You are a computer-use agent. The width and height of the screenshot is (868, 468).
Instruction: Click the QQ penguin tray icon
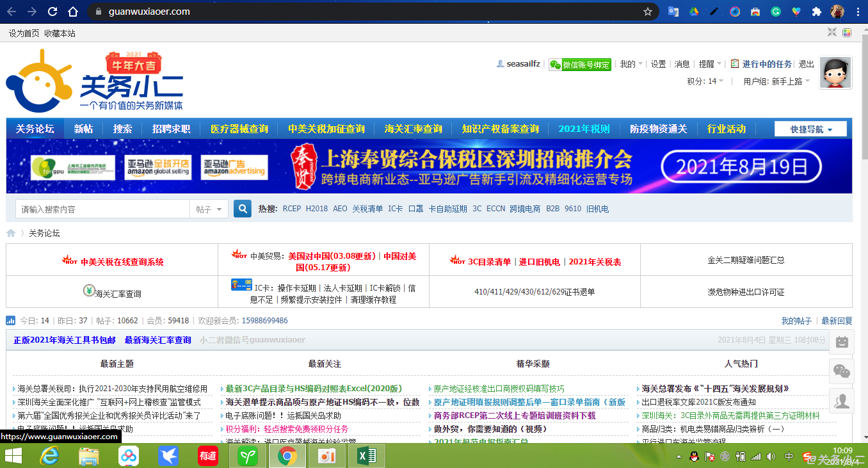(x=694, y=456)
